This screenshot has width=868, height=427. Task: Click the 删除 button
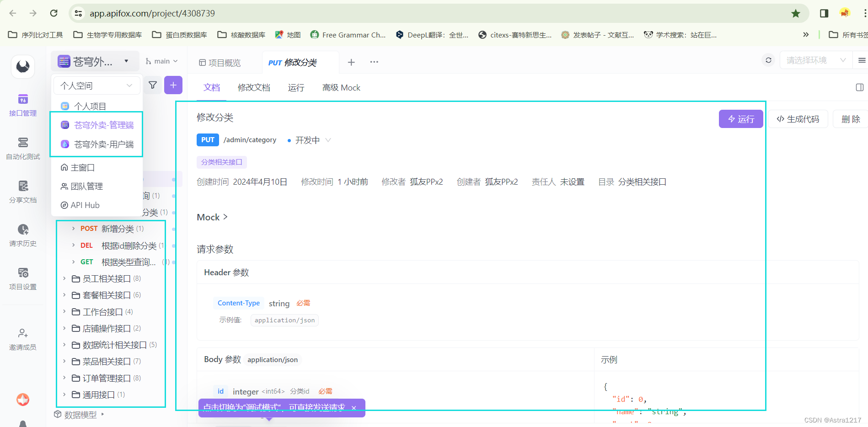tap(851, 119)
